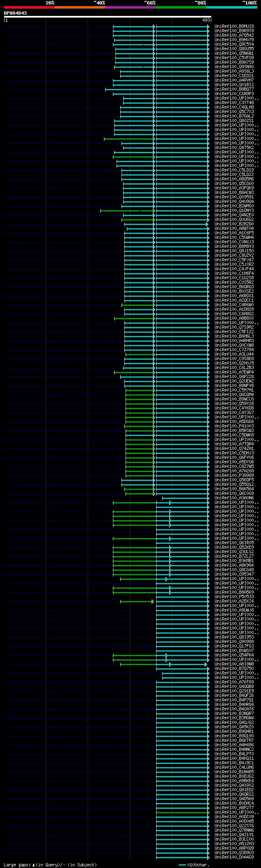
Task: Click hit label UniRef100_Q45KZ0
Action: (x=234, y=727)
